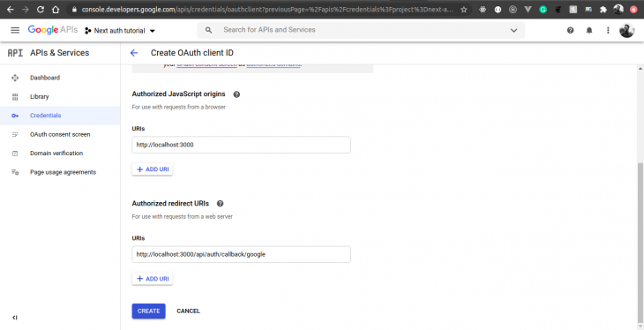
Task: Open Page usage agreements in sidebar
Action: [60, 172]
